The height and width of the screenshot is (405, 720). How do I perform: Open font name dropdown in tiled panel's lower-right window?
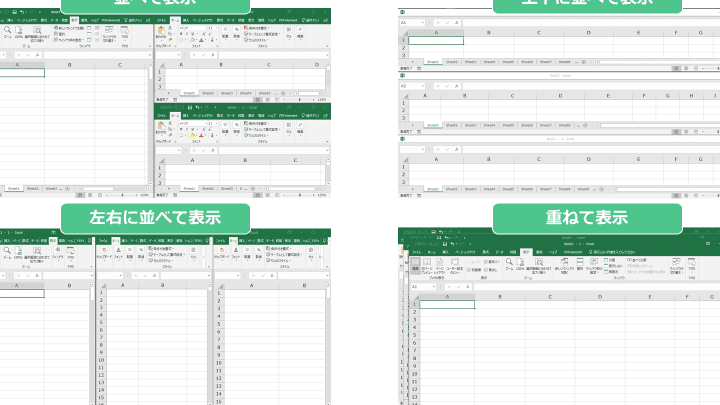click(x=205, y=124)
